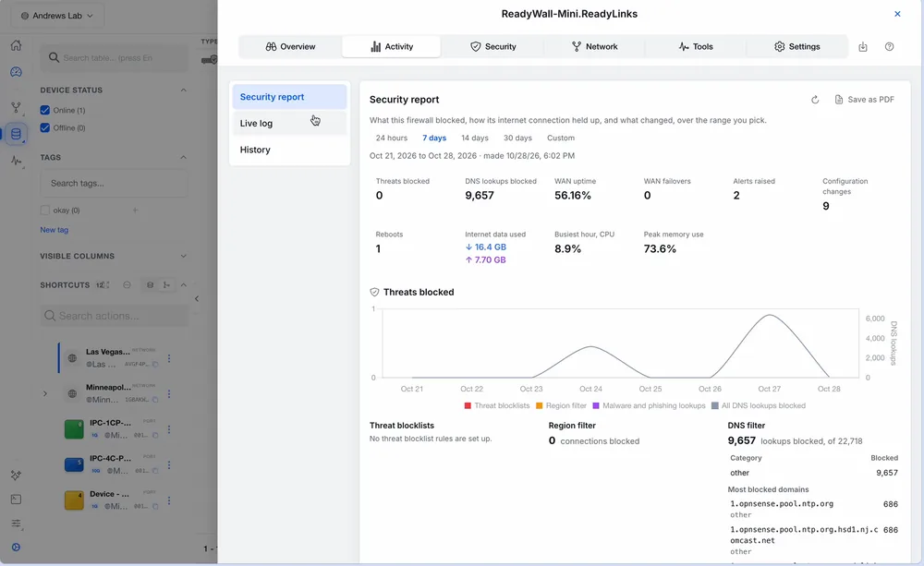The width and height of the screenshot is (924, 566).
Task: Open three-dot menu for Las Vegas shortcut
Action: [x=169, y=358]
